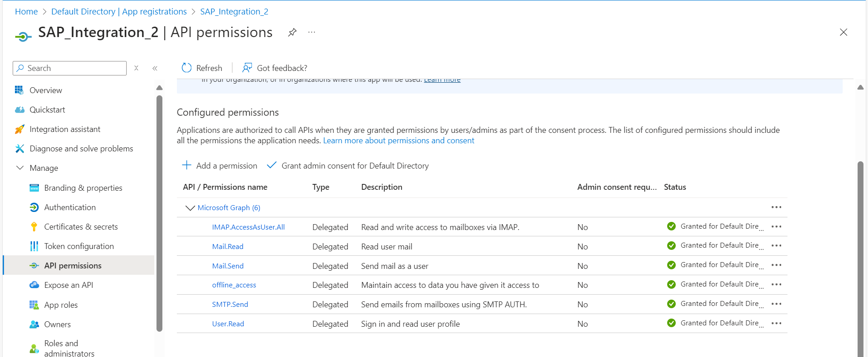
Task: Click Home breadcrumb link
Action: coord(26,12)
